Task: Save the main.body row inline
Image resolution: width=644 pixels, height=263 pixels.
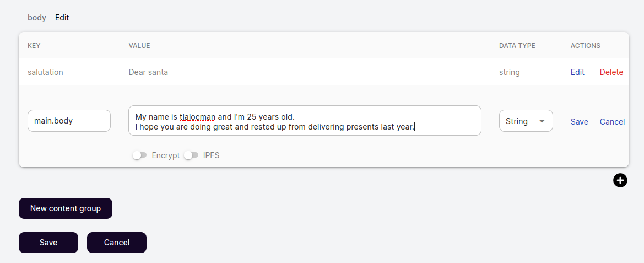Action: pyautogui.click(x=579, y=122)
